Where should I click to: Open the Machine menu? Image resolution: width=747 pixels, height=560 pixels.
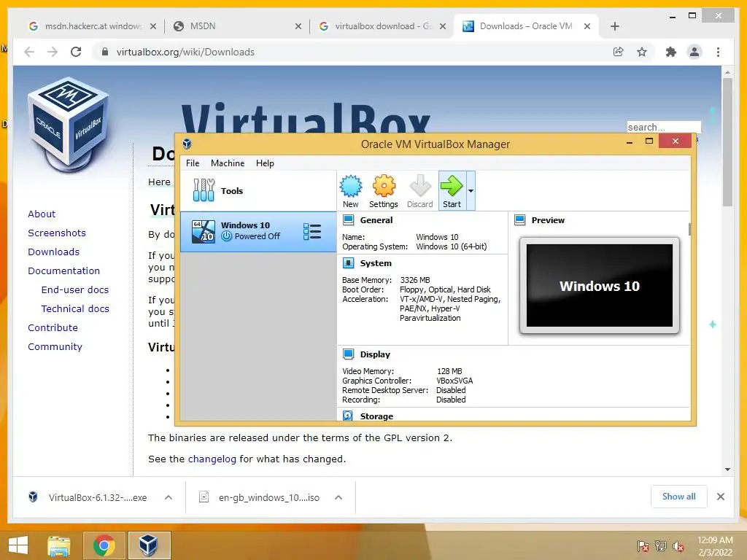(x=228, y=163)
